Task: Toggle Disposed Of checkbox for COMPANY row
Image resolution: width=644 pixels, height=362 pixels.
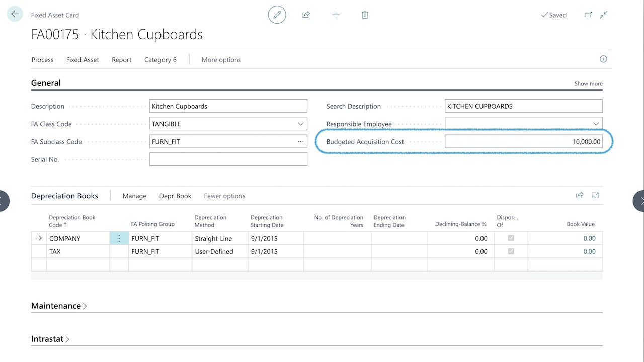Action: point(511,238)
